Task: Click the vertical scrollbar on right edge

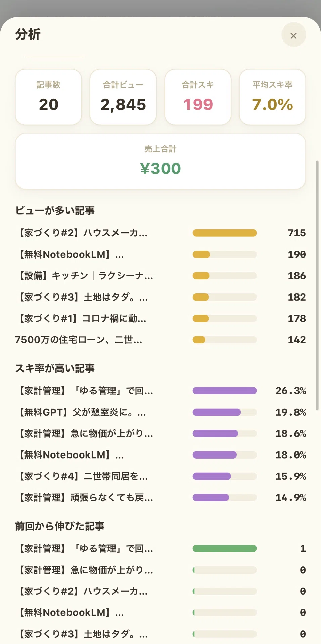Action: (317, 285)
